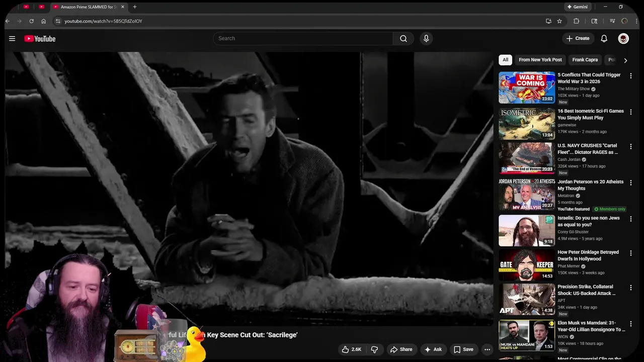Visit the Corey Gil-Shuster channel

(x=573, y=232)
